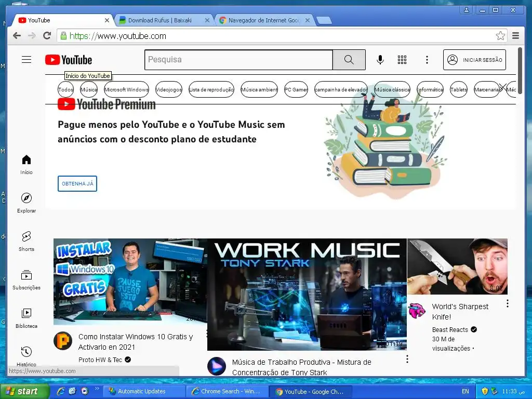Click the Chrome back arrow
This screenshot has height=399, width=532.
click(x=17, y=36)
